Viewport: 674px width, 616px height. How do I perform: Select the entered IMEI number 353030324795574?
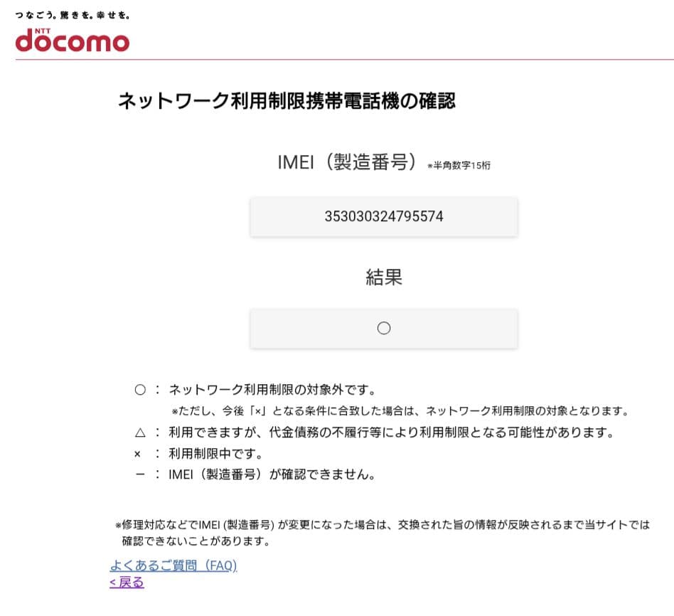[x=384, y=216]
